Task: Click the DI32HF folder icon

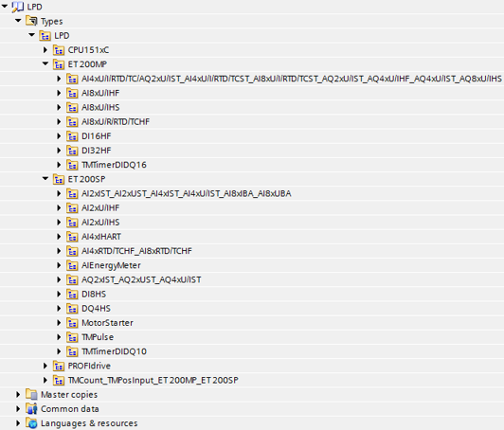Action: click(72, 151)
